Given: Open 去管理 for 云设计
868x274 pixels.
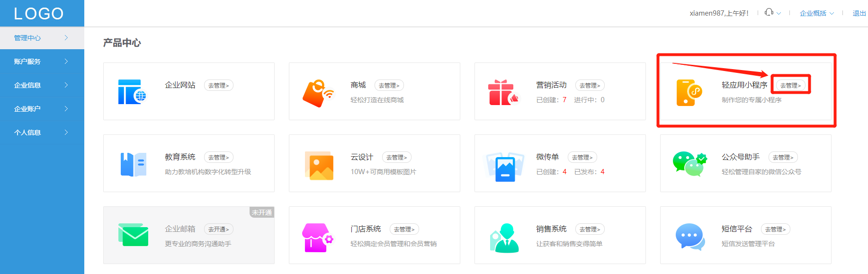Looking at the screenshot, I should coord(397,158).
